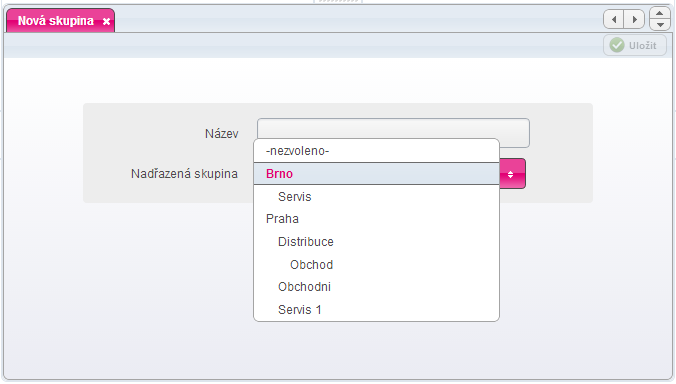The image size is (676, 384).
Task: Click the green checkmark Uložit icon
Action: pyautogui.click(x=617, y=45)
